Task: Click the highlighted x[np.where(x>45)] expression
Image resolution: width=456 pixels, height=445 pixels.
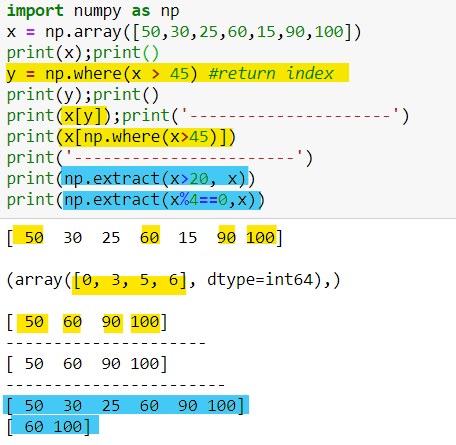Action: pyautogui.click(x=147, y=137)
